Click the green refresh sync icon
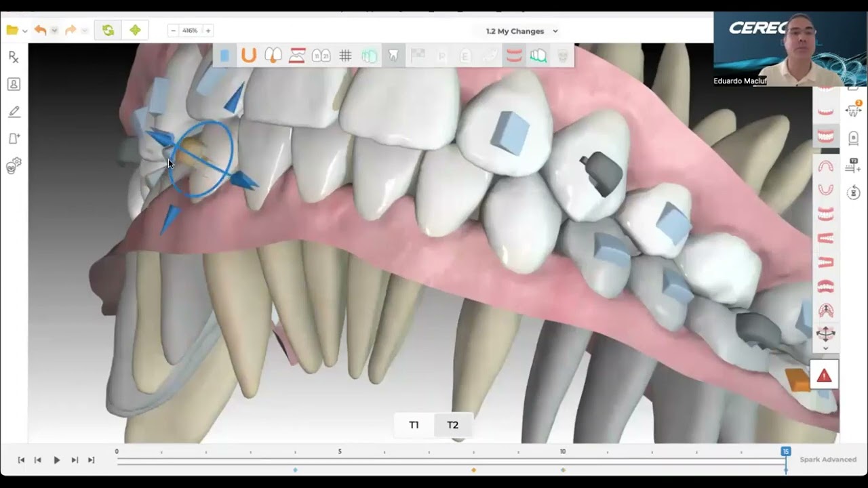The height and width of the screenshot is (488, 868). 108,30
